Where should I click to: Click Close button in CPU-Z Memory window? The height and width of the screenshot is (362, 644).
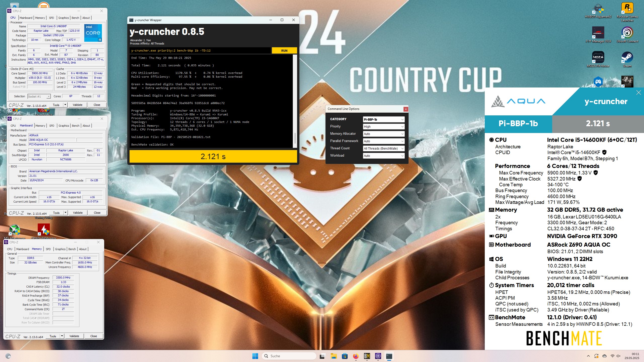pyautogui.click(x=94, y=336)
